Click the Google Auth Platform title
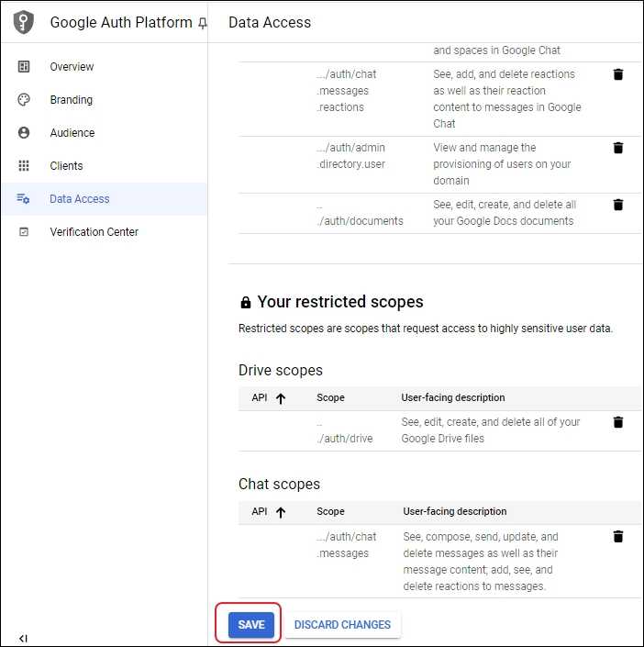This screenshot has height=647, width=644. click(121, 22)
